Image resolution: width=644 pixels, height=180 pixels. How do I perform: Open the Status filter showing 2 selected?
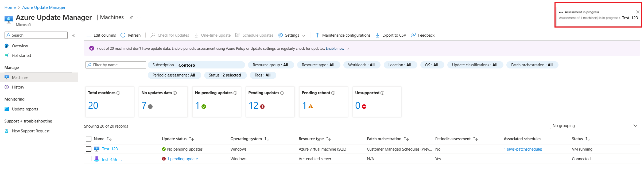(x=225, y=75)
